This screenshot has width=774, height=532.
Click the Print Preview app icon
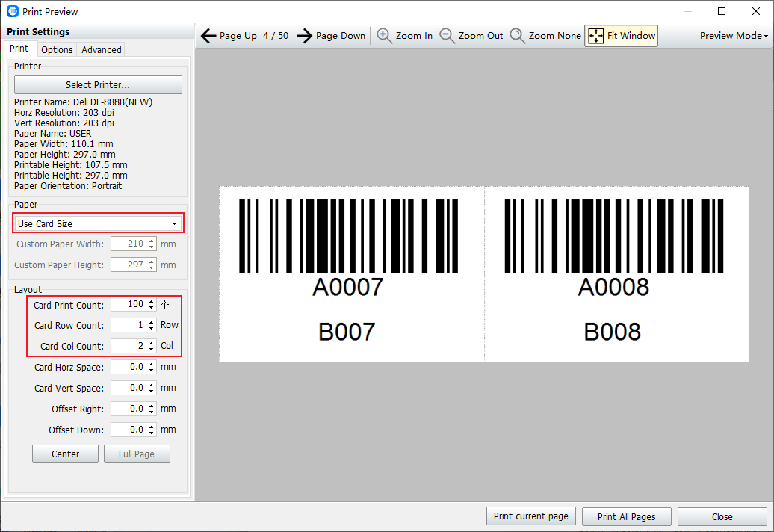coord(13,11)
